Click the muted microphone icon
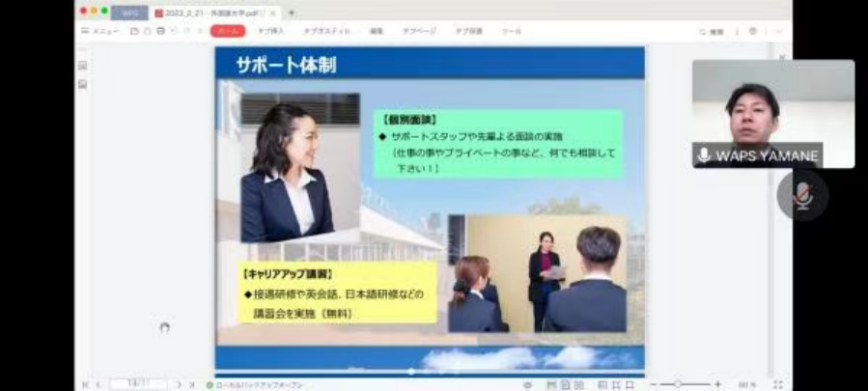 802,196
